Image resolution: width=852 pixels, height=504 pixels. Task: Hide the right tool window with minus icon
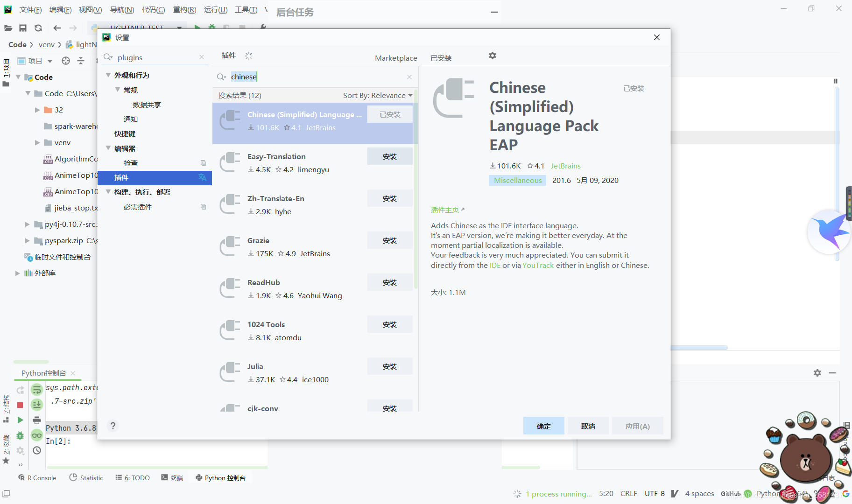click(832, 373)
